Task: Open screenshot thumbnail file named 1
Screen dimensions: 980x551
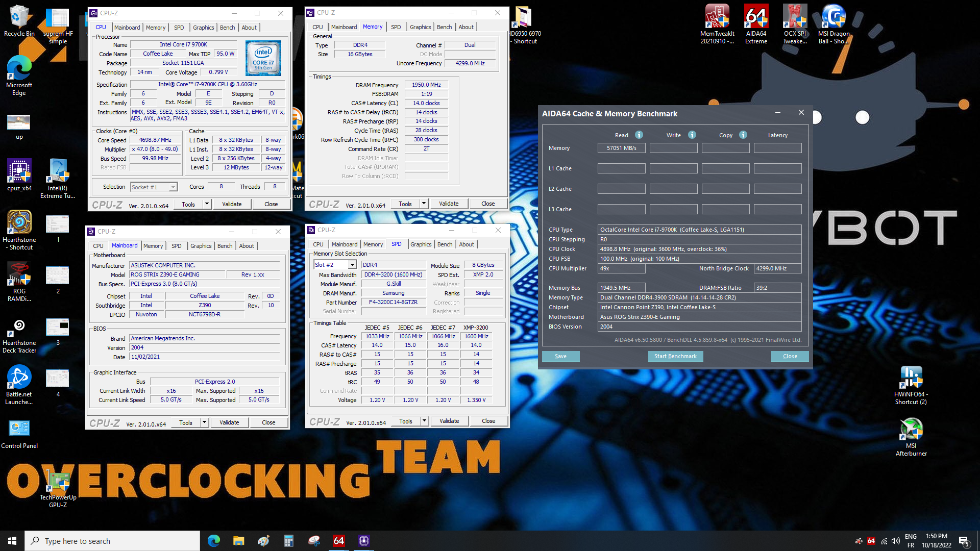Action: [57, 229]
